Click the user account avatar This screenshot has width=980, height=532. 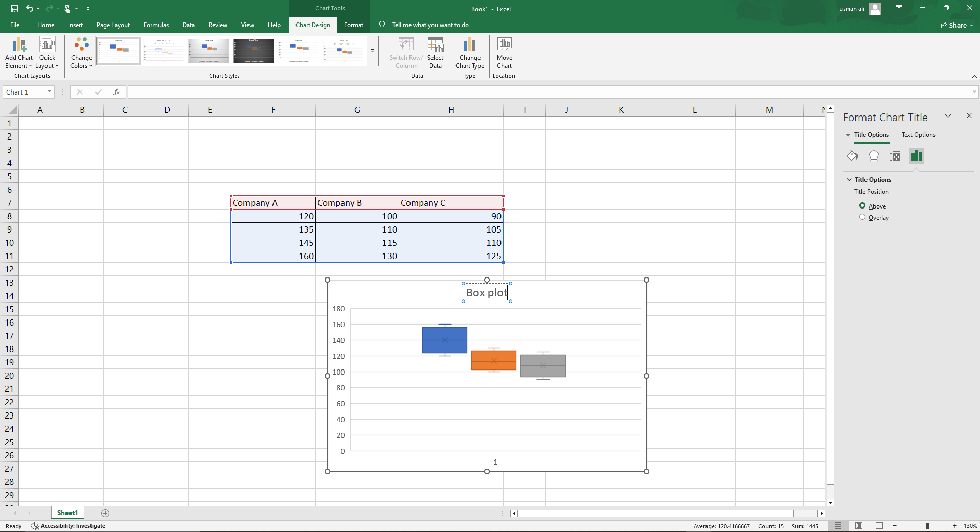[x=875, y=9]
